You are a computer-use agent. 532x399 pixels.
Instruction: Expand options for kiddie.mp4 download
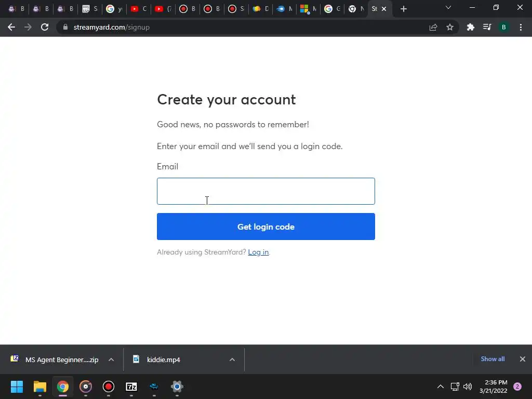click(232, 360)
